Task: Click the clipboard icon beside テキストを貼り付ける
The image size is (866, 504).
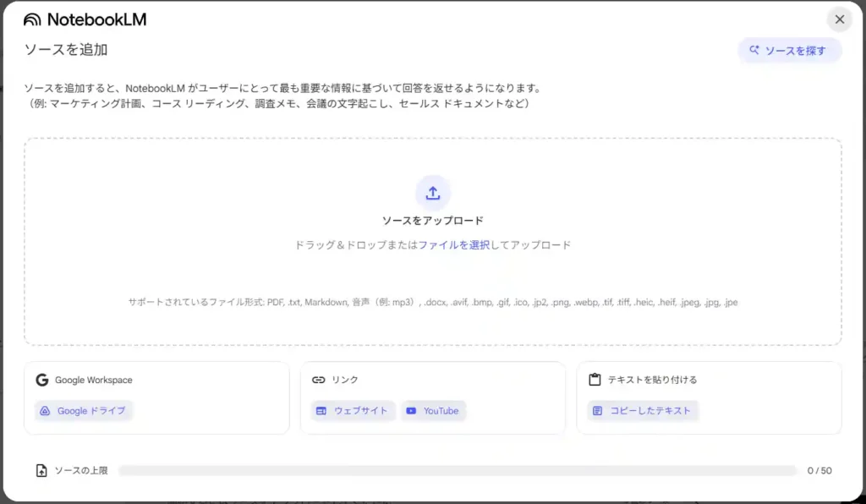Action: tap(595, 380)
